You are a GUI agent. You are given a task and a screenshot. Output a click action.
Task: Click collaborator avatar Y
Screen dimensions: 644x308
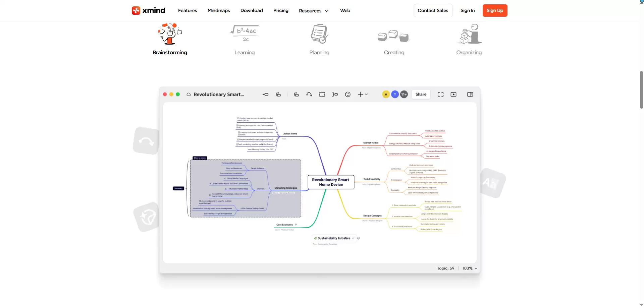395,95
